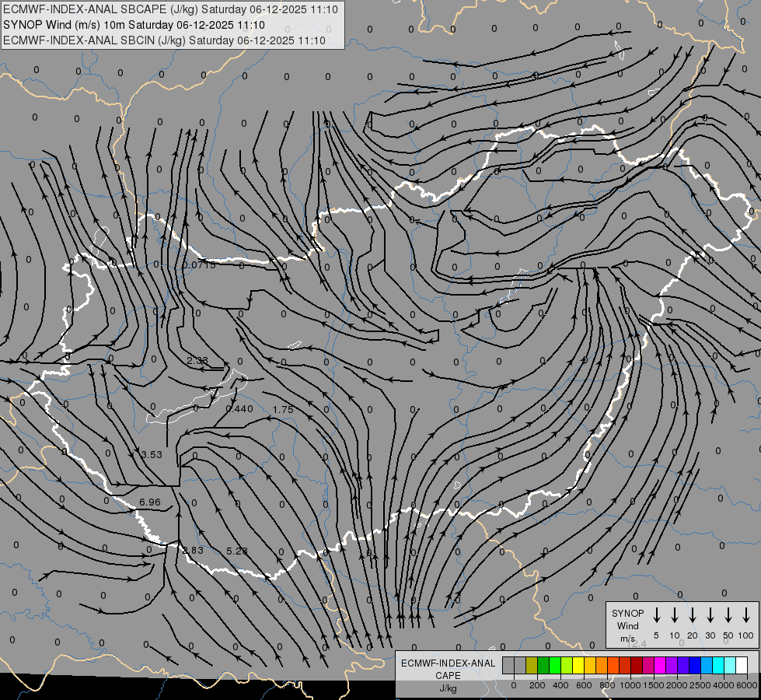
Task: Click the wind arrow above the 20 m/s label
Action: [692, 615]
